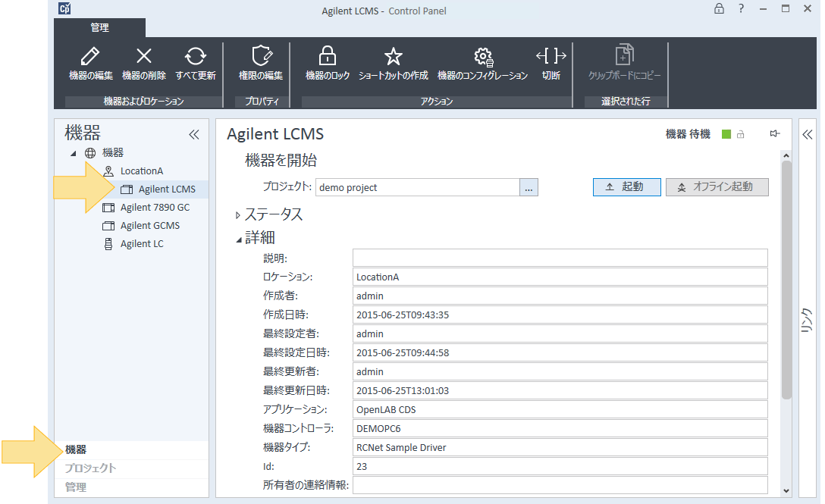The width and height of the screenshot is (825, 504).
Task: Switch to 機器 navigation section
Action: pyautogui.click(x=131, y=450)
